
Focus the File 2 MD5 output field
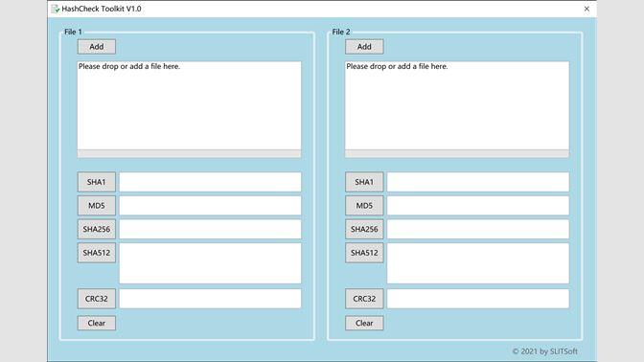click(x=478, y=206)
